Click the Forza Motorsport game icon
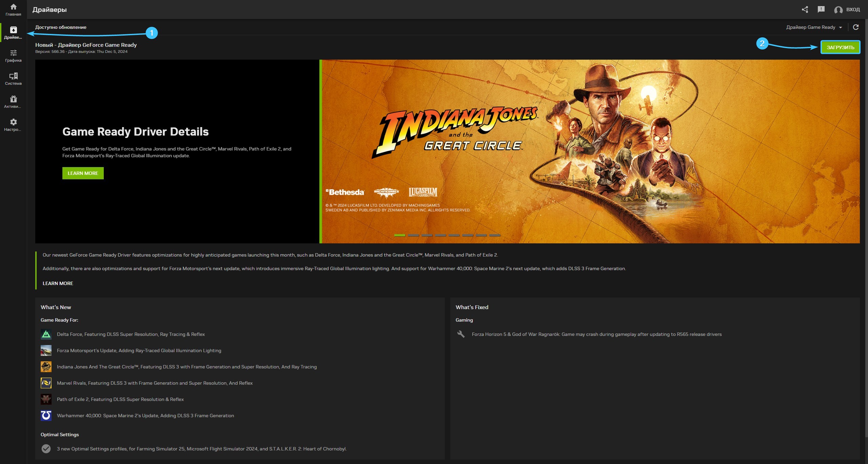The height and width of the screenshot is (464, 868). [46, 350]
